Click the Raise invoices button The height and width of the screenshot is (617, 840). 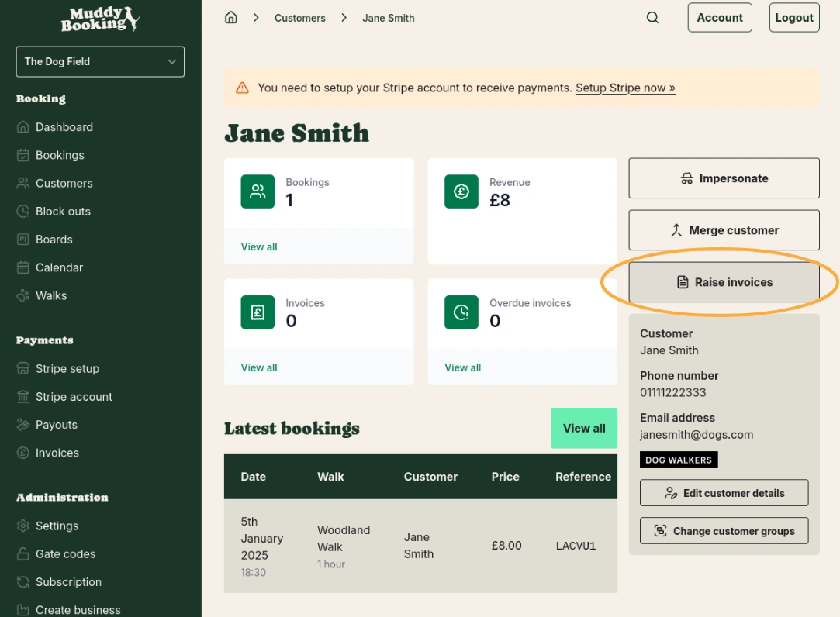coord(724,281)
